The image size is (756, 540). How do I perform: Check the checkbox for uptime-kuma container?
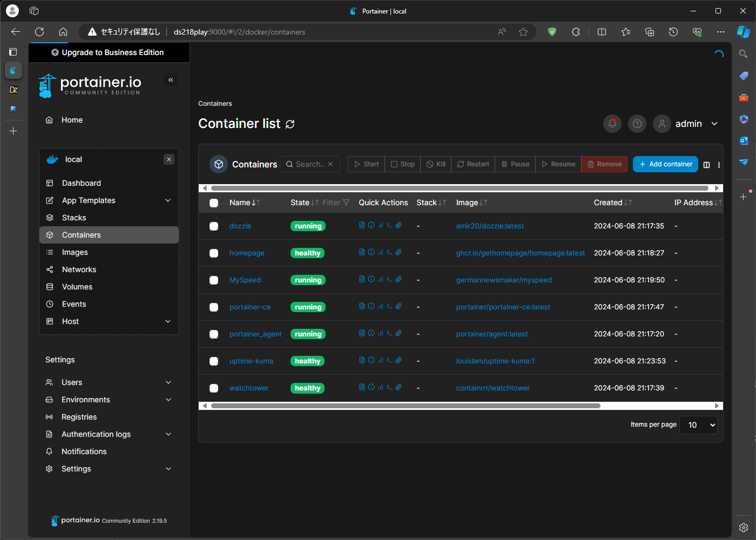coord(214,361)
